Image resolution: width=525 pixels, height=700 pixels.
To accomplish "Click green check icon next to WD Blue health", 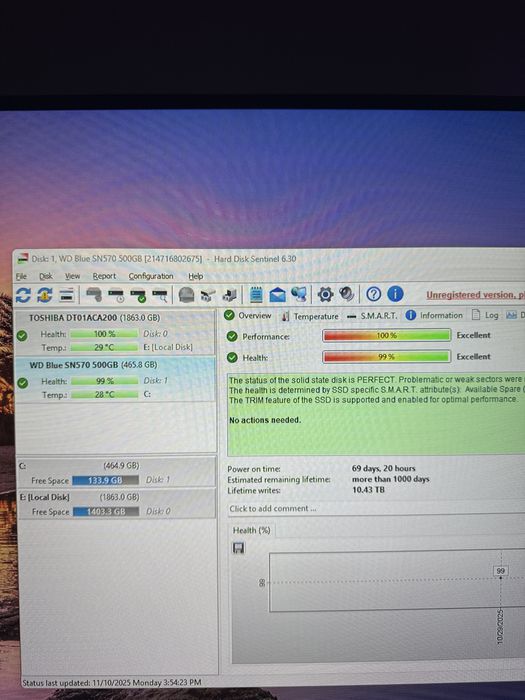I will (x=23, y=383).
